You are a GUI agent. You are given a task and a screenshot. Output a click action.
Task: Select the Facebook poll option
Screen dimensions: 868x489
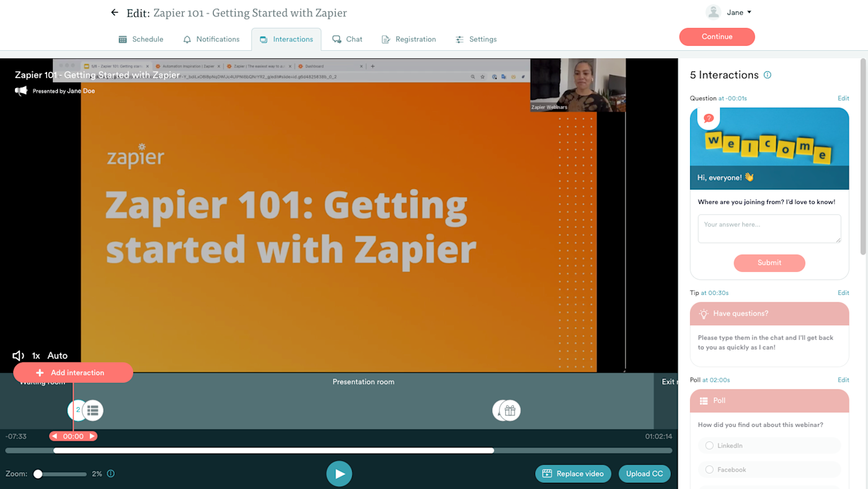pyautogui.click(x=769, y=470)
